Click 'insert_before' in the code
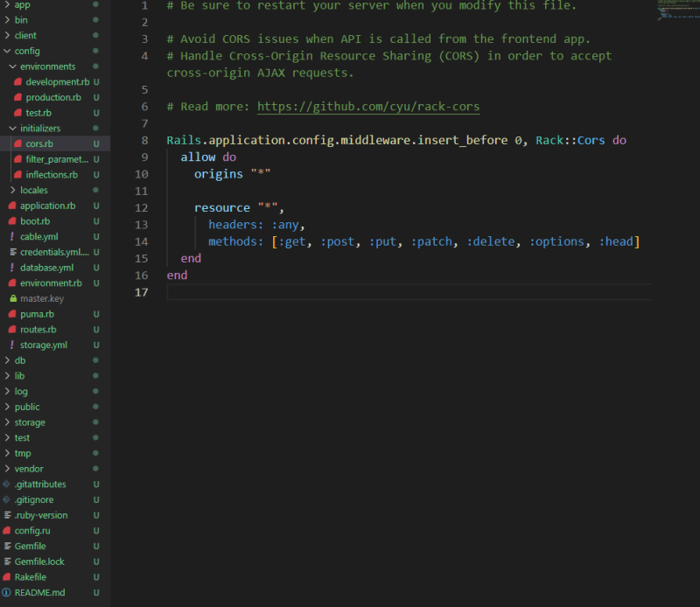700x607 pixels. coord(463,141)
